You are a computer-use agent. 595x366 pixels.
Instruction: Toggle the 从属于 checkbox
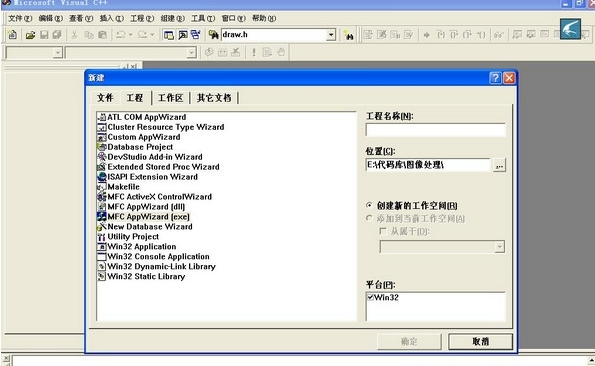coord(382,231)
